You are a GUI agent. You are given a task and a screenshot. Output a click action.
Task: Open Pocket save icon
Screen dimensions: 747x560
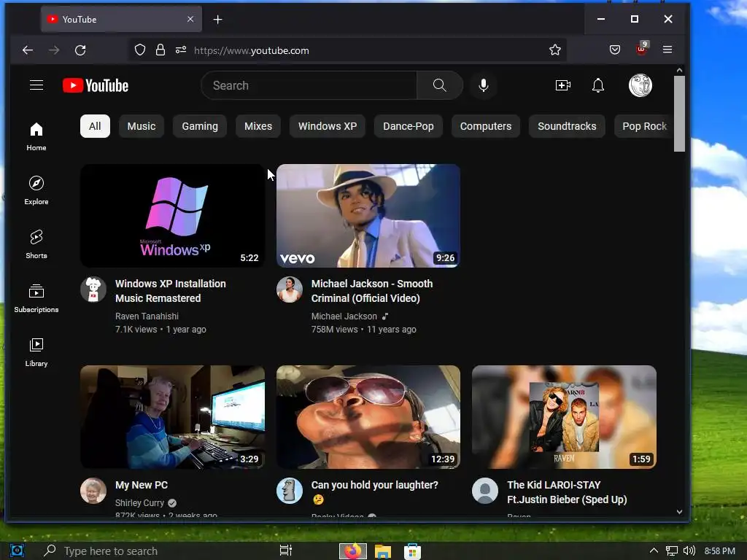[x=615, y=50]
